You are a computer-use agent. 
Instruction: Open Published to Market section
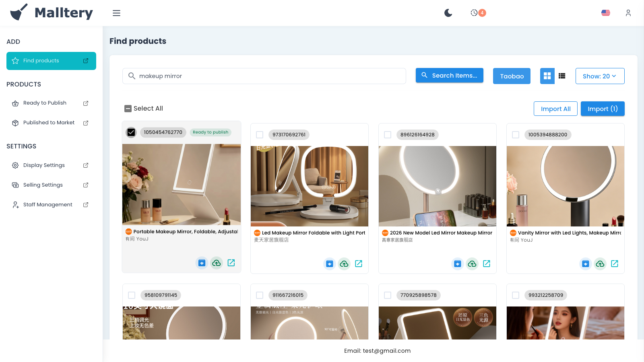coord(49,123)
